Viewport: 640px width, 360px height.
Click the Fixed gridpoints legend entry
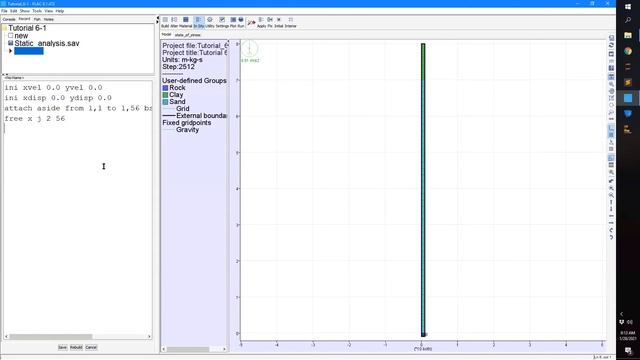tap(187, 123)
